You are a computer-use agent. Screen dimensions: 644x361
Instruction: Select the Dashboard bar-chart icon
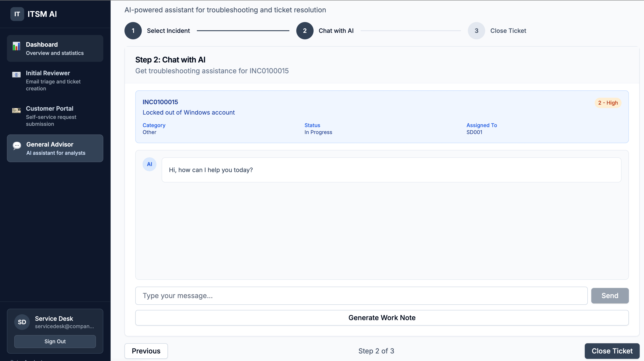[x=16, y=46]
